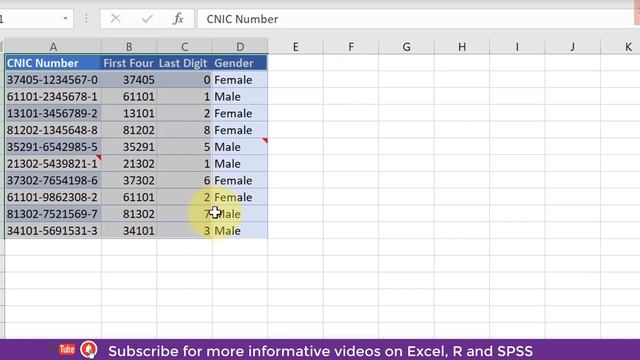The image size is (640, 360).
Task: Click cell 21302-5439821-1
Action: 53,163
